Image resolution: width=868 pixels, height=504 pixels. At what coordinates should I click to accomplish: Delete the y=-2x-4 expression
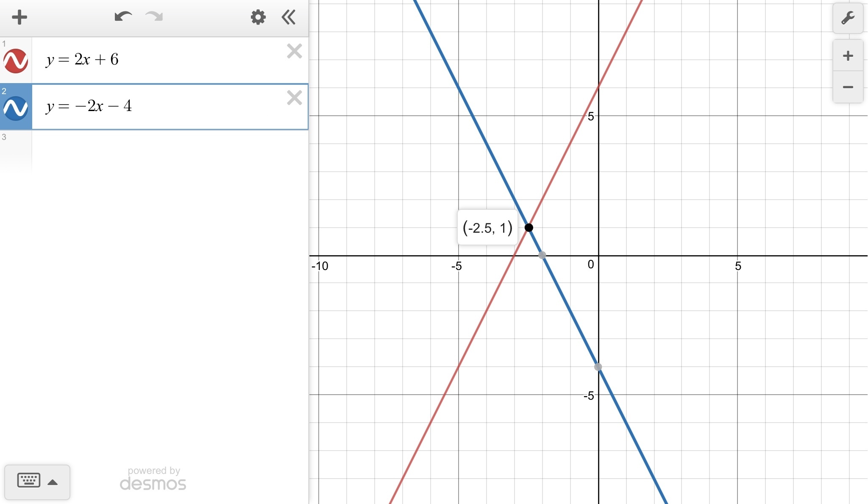click(x=294, y=98)
